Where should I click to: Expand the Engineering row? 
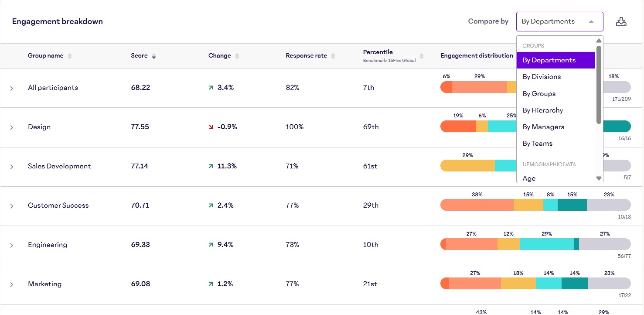tap(12, 245)
